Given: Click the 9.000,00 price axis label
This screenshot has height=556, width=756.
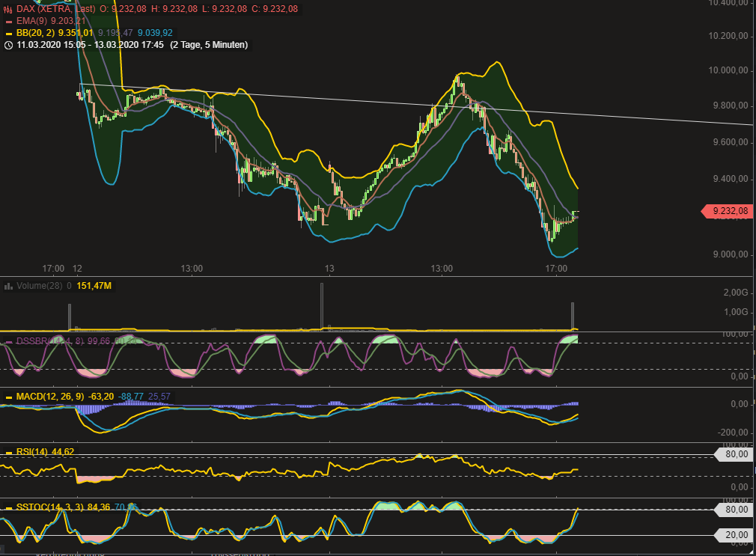Looking at the screenshot, I should click(x=731, y=254).
